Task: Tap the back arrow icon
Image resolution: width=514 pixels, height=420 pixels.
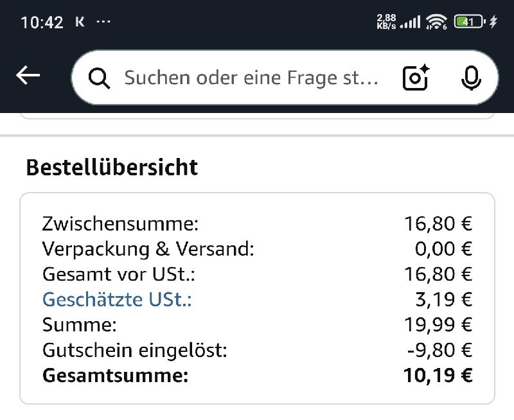Action: click(28, 76)
